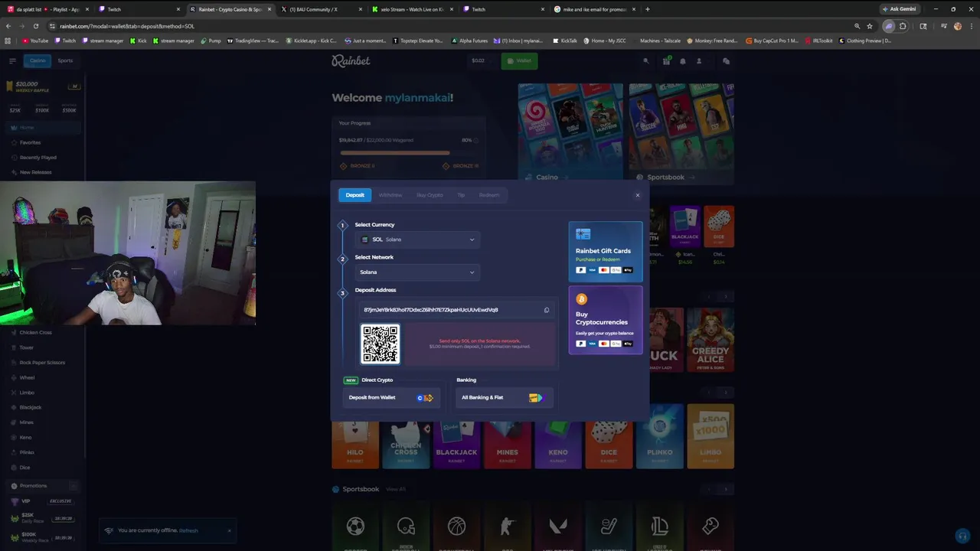Viewport: 980px width, 551px height.
Task: Dismiss the offline notification
Action: 228,530
